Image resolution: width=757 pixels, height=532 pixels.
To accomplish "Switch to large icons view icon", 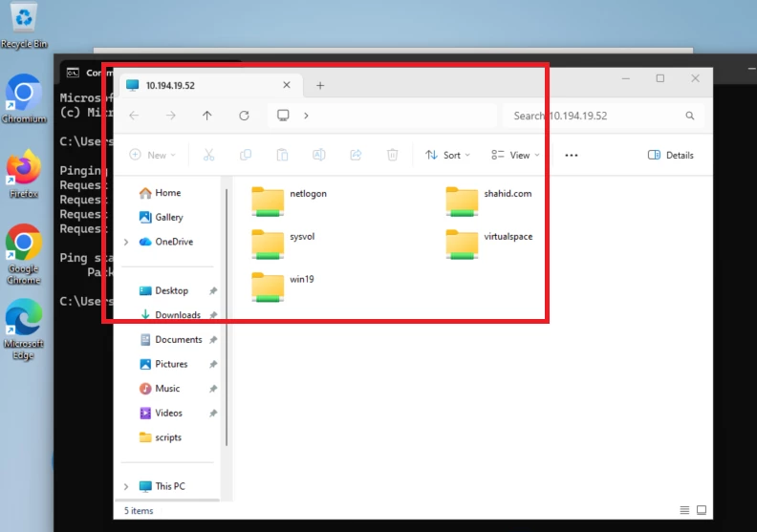I will click(702, 510).
